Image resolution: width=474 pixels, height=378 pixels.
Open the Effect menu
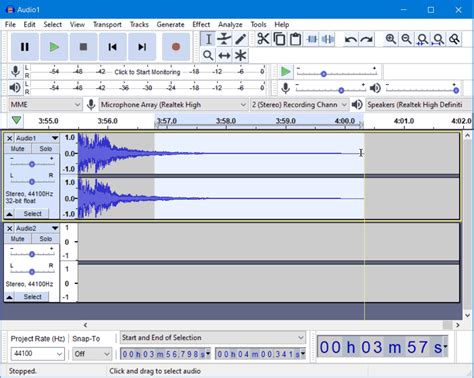tap(201, 24)
